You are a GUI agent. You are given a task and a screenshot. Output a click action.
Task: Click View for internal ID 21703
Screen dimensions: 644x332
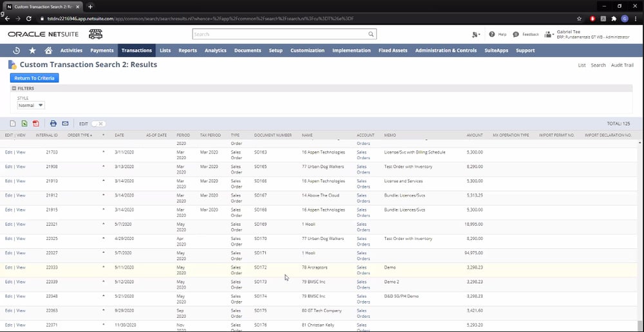coord(21,152)
